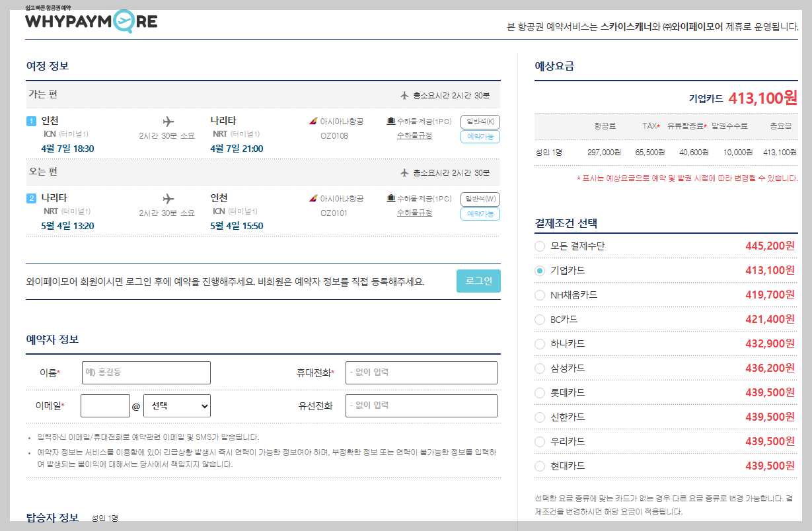Click baggage icon in OZ0108 flight row
Image resolution: width=812 pixels, height=531 pixels.
tap(390, 122)
